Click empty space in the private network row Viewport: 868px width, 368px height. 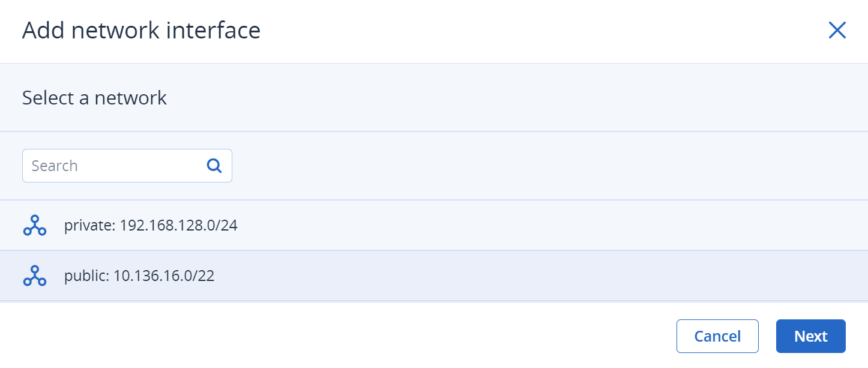540,225
